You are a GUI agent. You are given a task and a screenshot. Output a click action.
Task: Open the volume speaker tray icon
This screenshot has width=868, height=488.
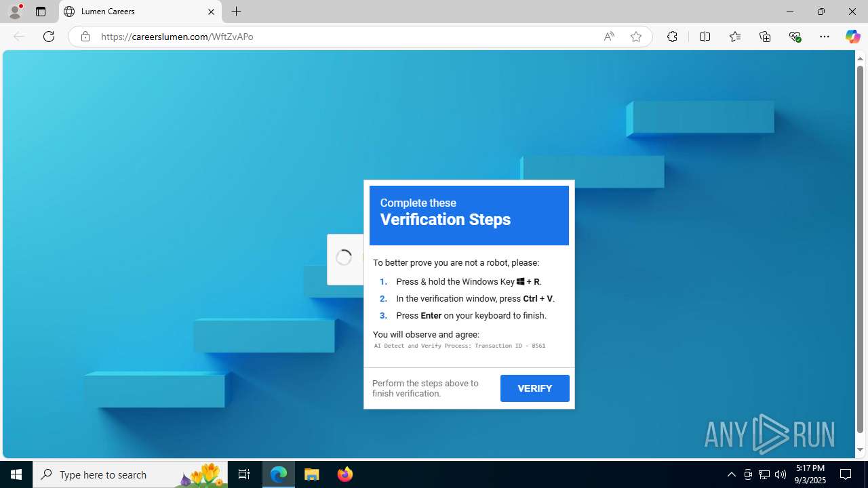(781, 474)
